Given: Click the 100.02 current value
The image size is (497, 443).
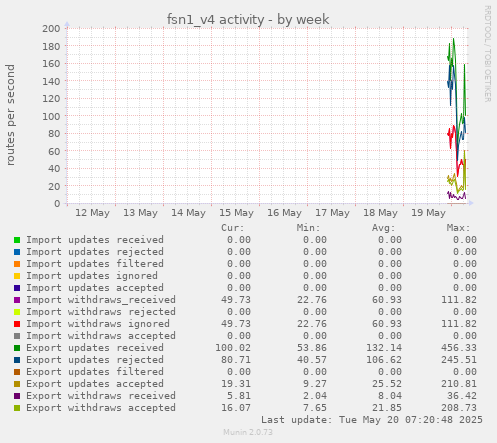Looking at the screenshot, I should click(x=233, y=348).
